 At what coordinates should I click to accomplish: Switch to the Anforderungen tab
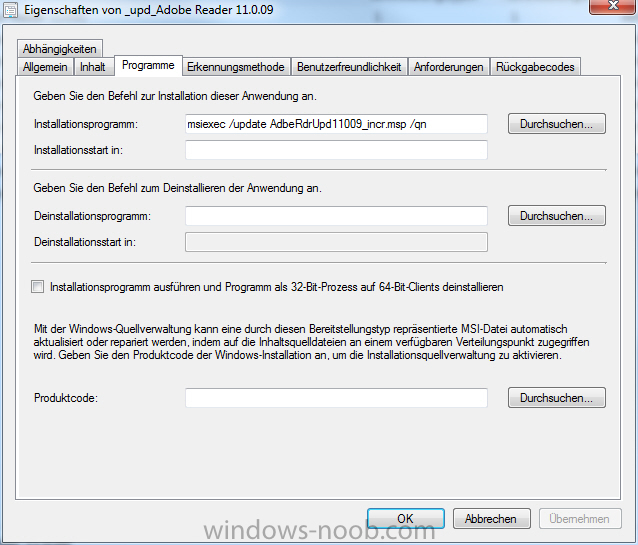pyautogui.click(x=448, y=67)
